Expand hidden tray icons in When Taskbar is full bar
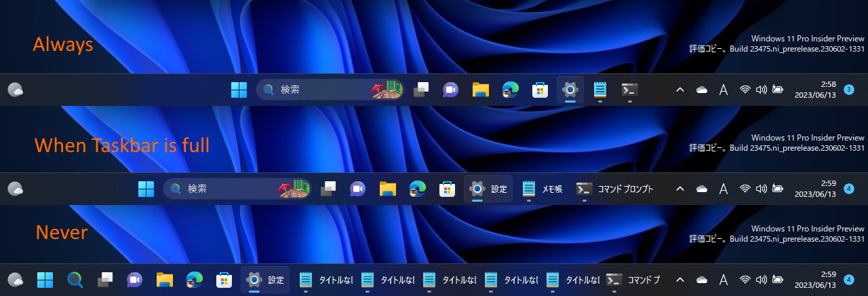868x296 pixels. 680,189
